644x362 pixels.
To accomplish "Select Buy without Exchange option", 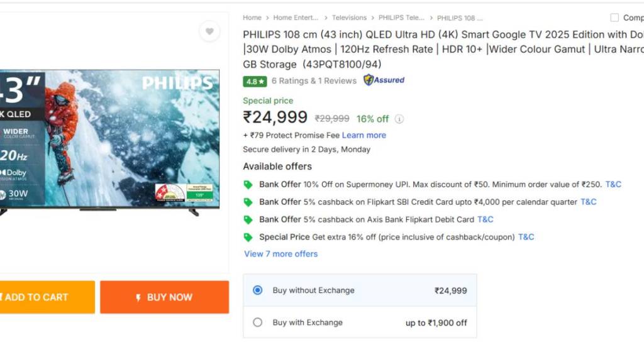I will (x=257, y=290).
